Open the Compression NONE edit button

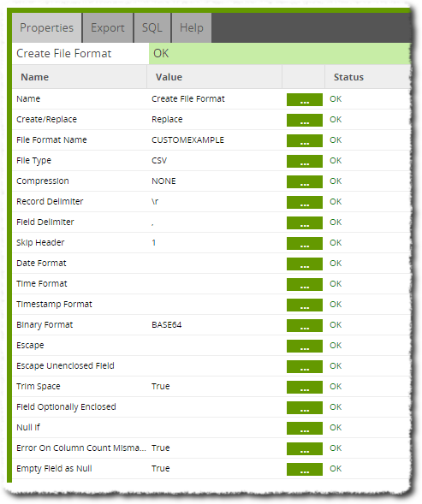(x=304, y=182)
